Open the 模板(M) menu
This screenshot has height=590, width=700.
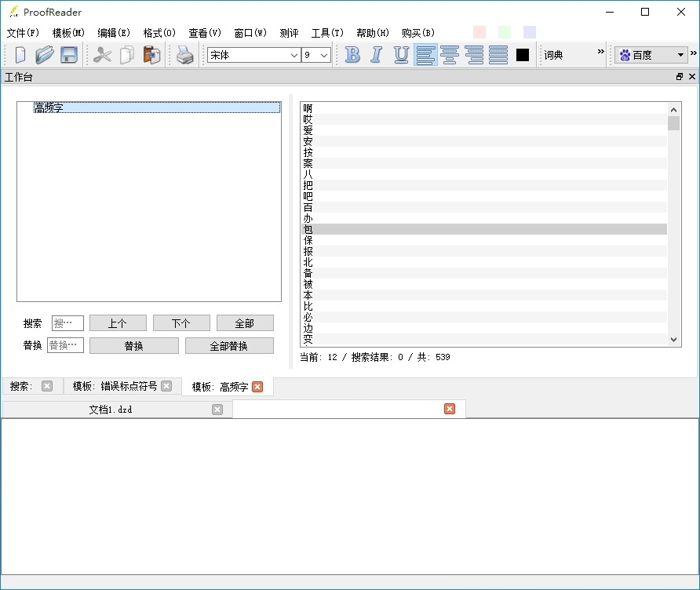68,33
